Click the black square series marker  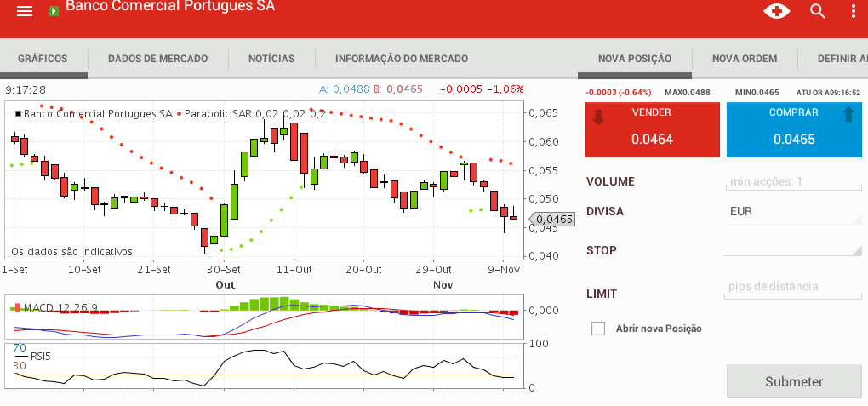pyautogui.click(x=18, y=113)
